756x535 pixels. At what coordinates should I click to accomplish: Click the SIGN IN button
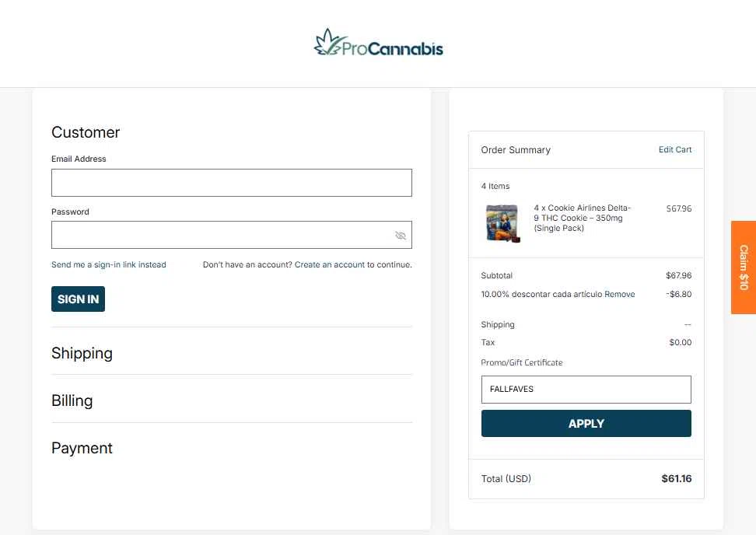pos(78,299)
